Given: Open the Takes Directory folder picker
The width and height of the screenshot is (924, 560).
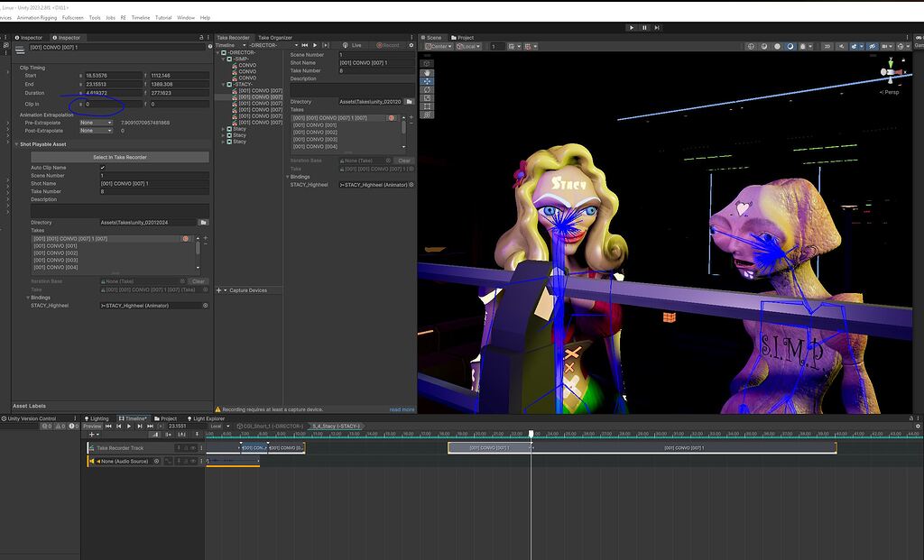Looking at the screenshot, I should (408, 100).
